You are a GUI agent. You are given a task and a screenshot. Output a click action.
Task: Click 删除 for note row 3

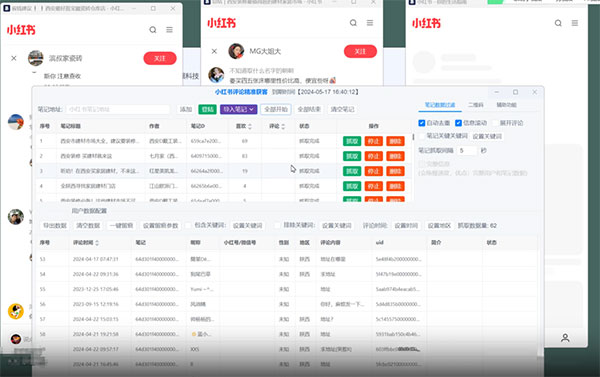(395, 171)
